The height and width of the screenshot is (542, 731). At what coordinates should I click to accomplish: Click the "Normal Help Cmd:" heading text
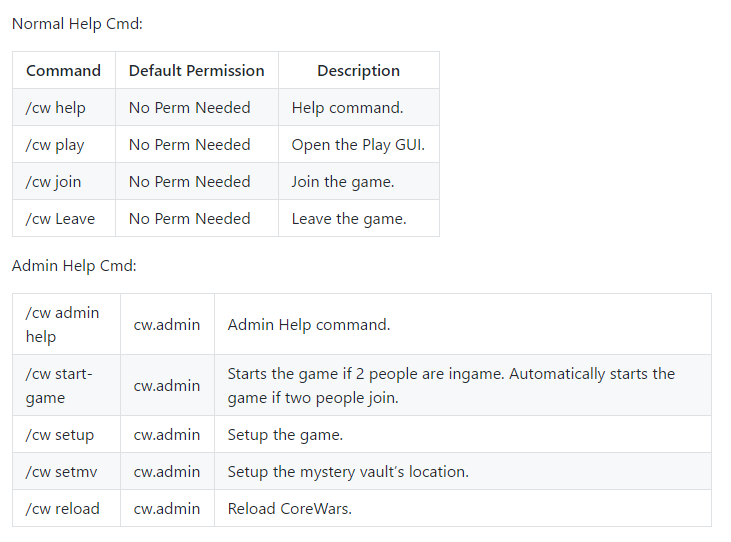[x=77, y=23]
